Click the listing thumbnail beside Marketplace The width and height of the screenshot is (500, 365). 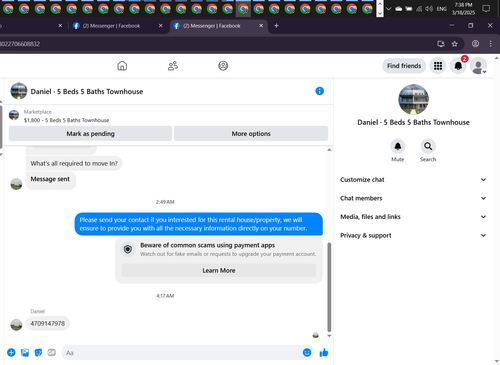click(14, 115)
